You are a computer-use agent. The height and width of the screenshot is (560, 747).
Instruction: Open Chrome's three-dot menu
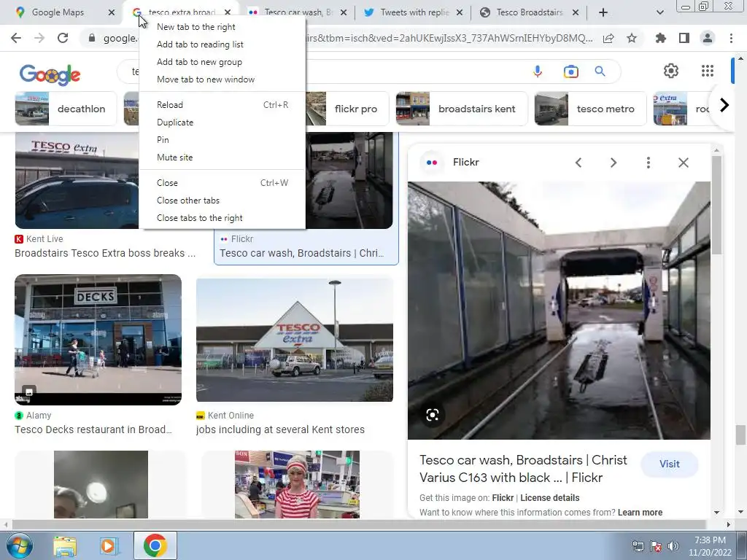point(731,38)
